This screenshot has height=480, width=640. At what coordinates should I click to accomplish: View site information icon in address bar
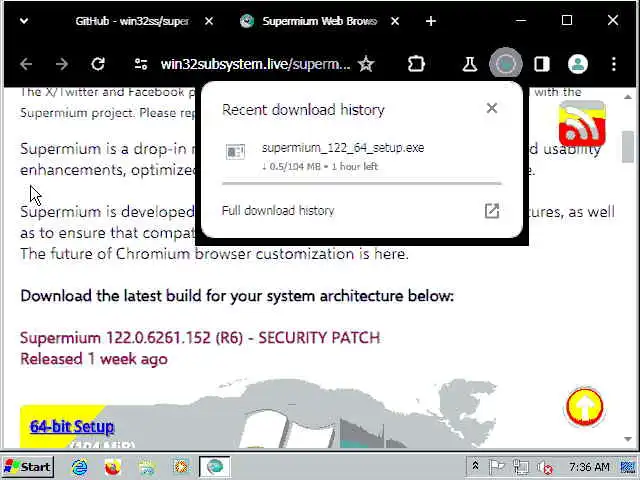[141, 64]
